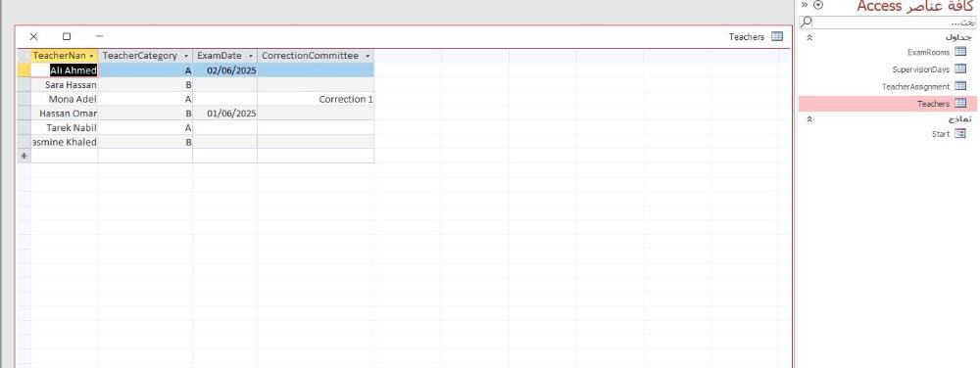
Task: Select the ExamRooms table entry
Action: click(928, 53)
